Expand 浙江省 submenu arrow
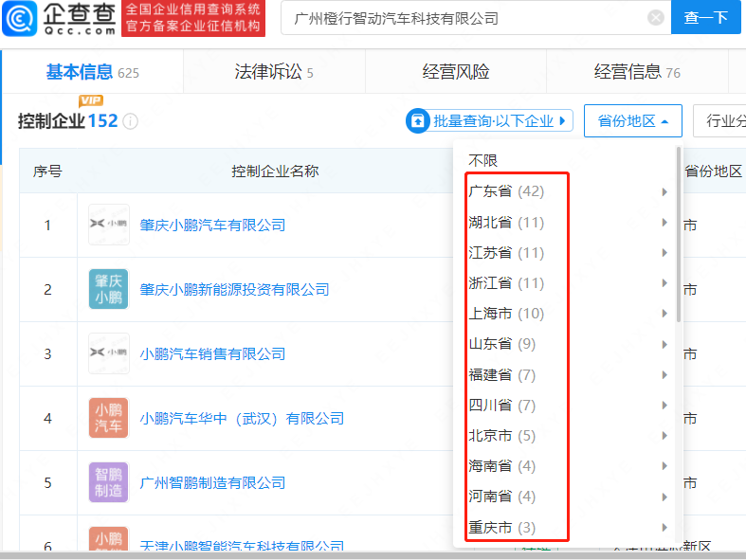 (x=664, y=283)
